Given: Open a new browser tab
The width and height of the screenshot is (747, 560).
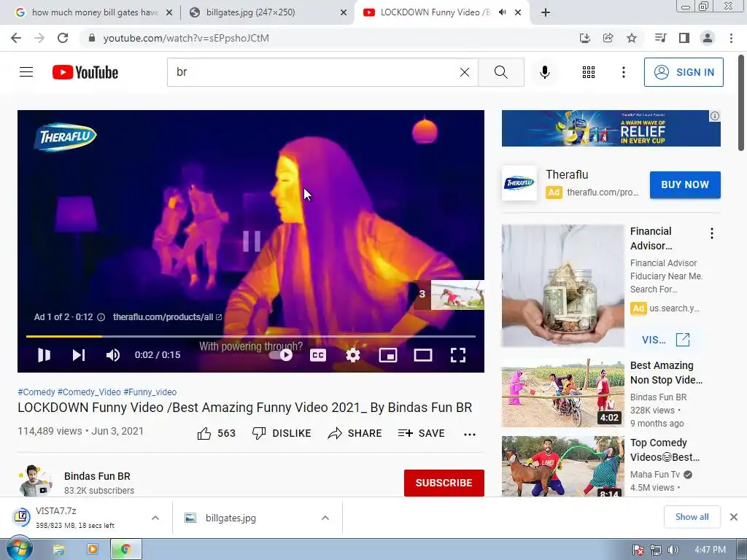Looking at the screenshot, I should coord(546,12).
